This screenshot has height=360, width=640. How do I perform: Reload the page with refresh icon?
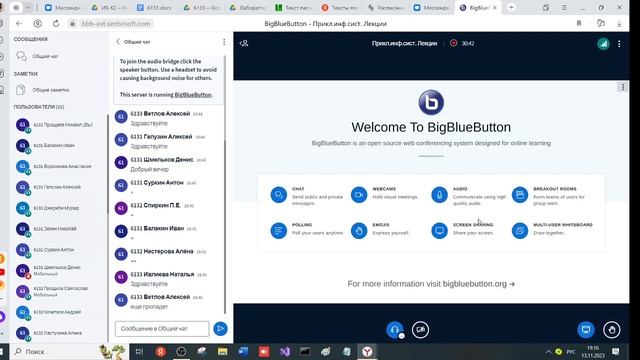click(x=56, y=24)
